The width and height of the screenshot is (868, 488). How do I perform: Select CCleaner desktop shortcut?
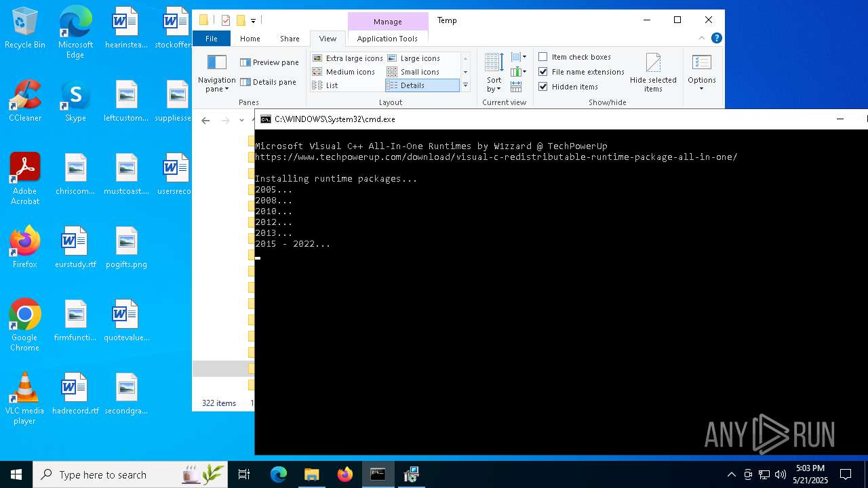25,101
